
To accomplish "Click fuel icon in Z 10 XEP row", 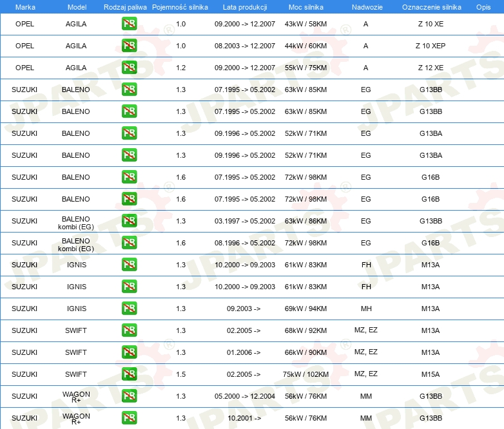I will [x=129, y=46].
